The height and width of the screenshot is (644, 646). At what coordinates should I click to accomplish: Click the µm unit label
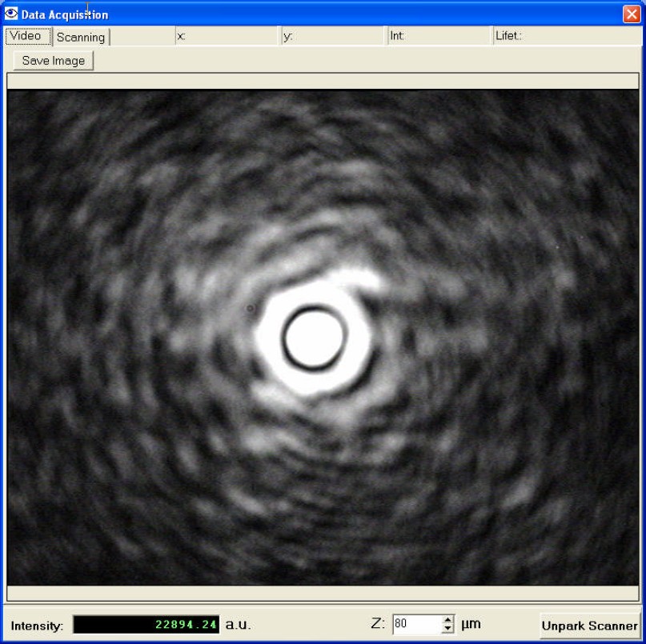[471, 624]
